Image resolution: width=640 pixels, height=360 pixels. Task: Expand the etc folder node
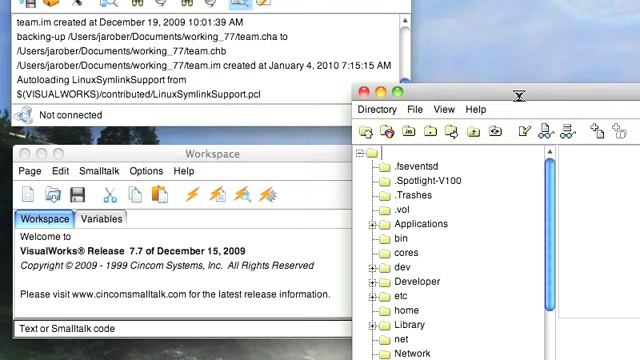coord(372,297)
